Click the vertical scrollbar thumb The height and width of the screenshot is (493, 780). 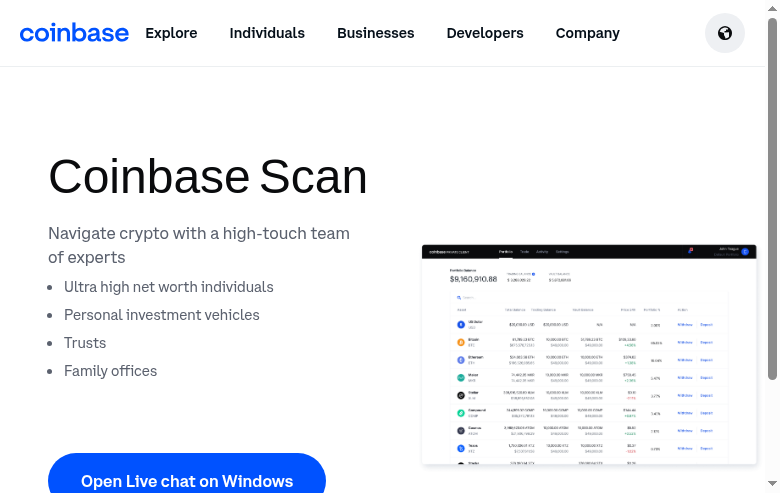772,199
